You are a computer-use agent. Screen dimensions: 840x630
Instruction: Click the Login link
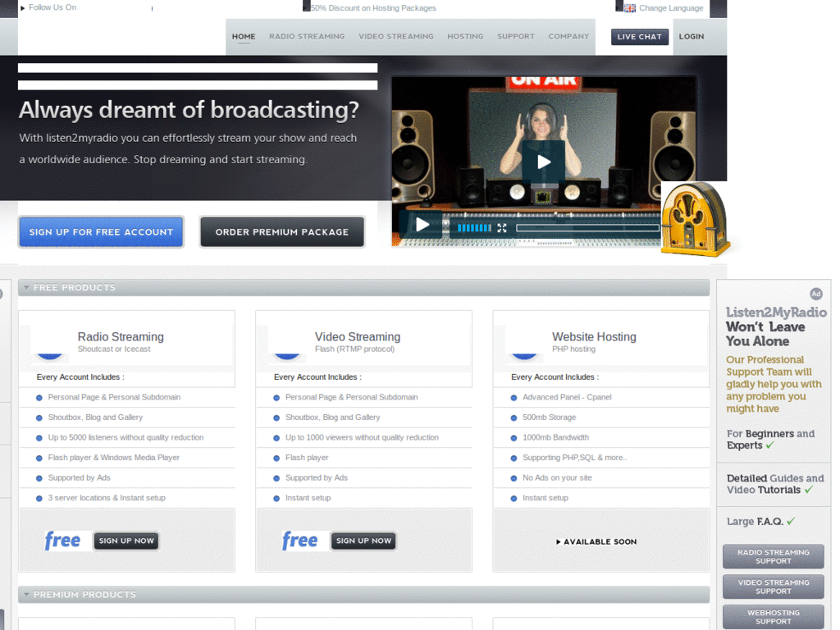pyautogui.click(x=691, y=36)
